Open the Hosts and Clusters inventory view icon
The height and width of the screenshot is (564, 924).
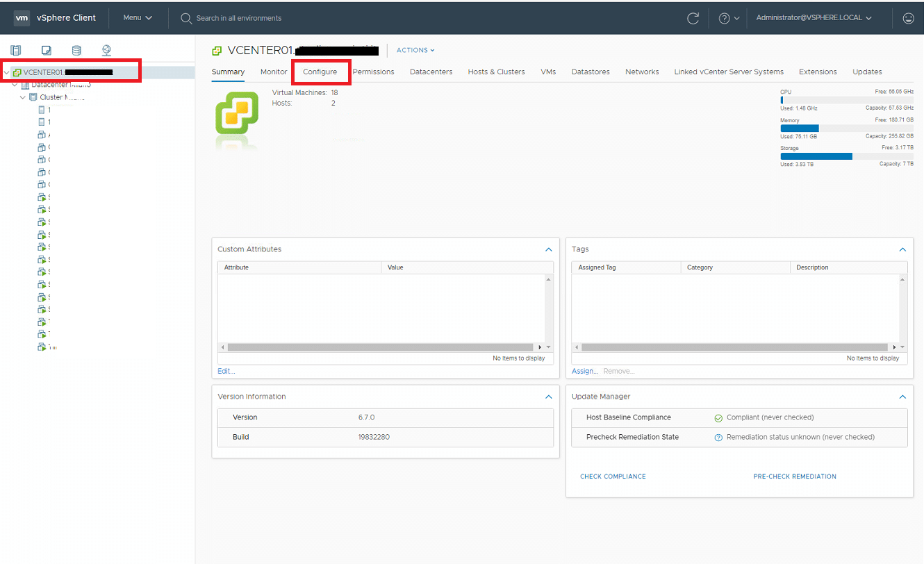16,50
